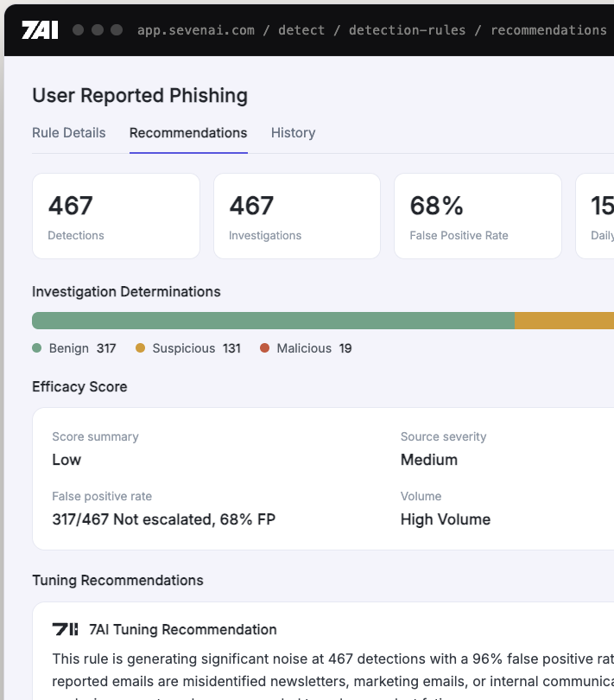The width and height of the screenshot is (614, 700).
Task: Click the third gray window dot
Action: click(x=117, y=30)
